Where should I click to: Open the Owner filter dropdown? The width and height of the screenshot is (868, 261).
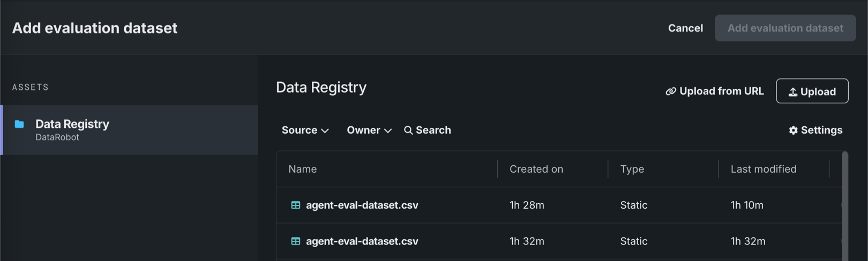pos(369,130)
